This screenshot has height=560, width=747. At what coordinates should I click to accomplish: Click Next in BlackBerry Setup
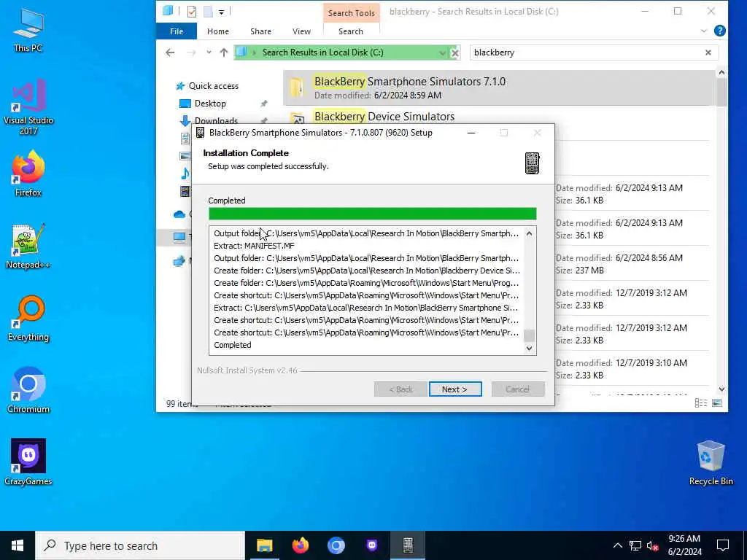pos(455,389)
